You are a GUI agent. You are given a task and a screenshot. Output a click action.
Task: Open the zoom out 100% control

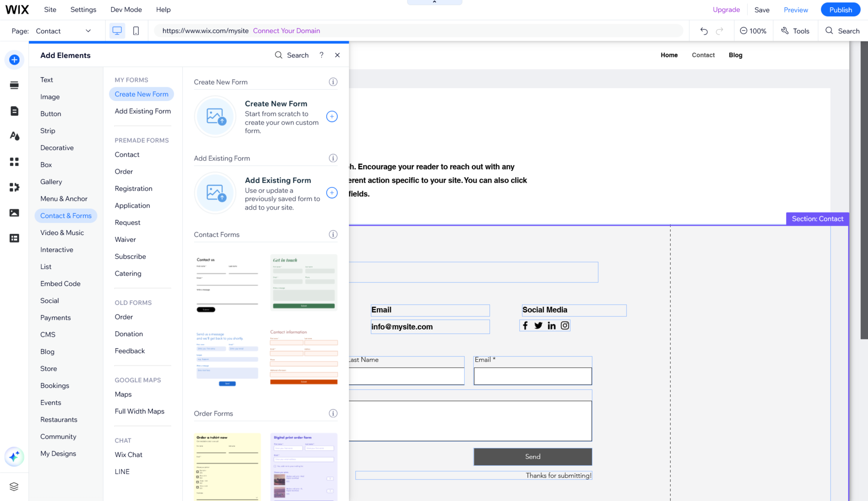pyautogui.click(x=753, y=31)
